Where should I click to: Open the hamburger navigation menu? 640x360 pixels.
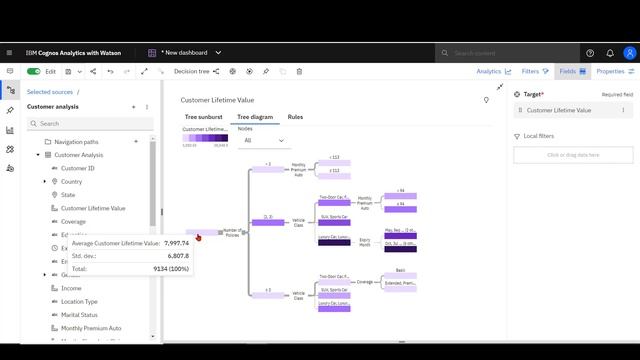click(9, 53)
